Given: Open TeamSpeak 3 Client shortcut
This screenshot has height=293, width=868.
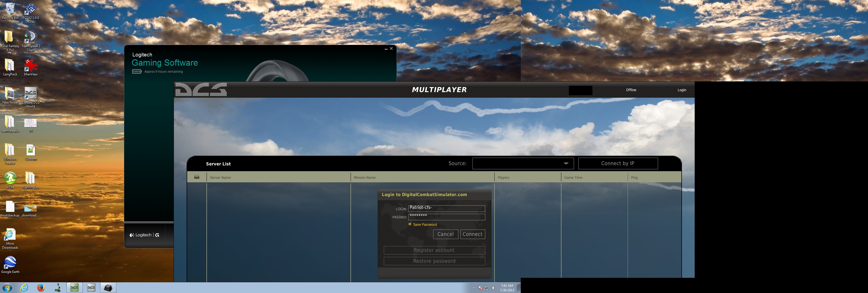Looking at the screenshot, I should [31, 41].
